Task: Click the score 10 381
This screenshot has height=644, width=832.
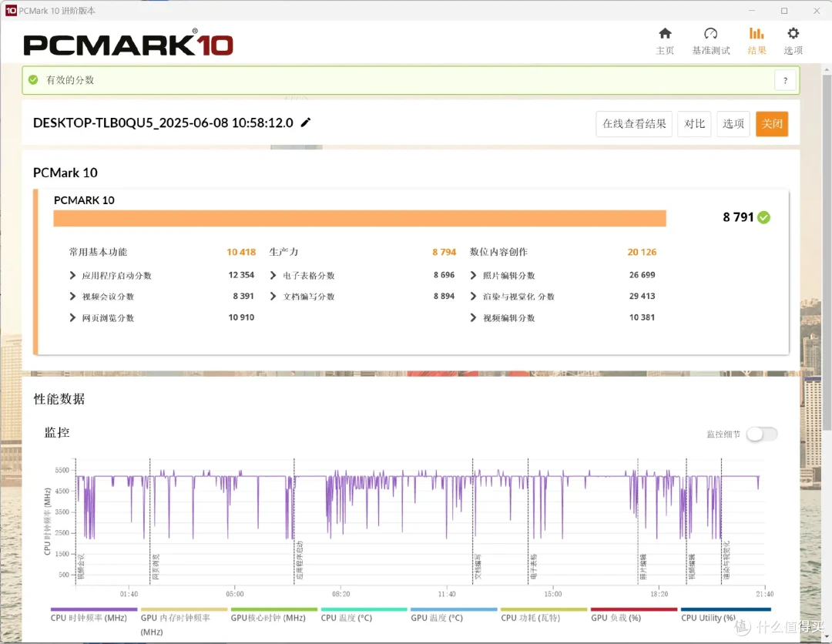Action: coord(642,317)
